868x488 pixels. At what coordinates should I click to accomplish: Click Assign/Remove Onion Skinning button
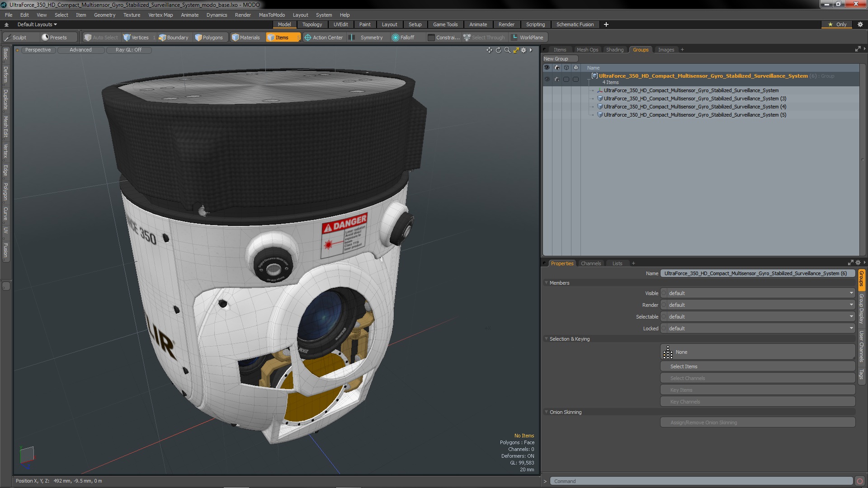(x=758, y=422)
